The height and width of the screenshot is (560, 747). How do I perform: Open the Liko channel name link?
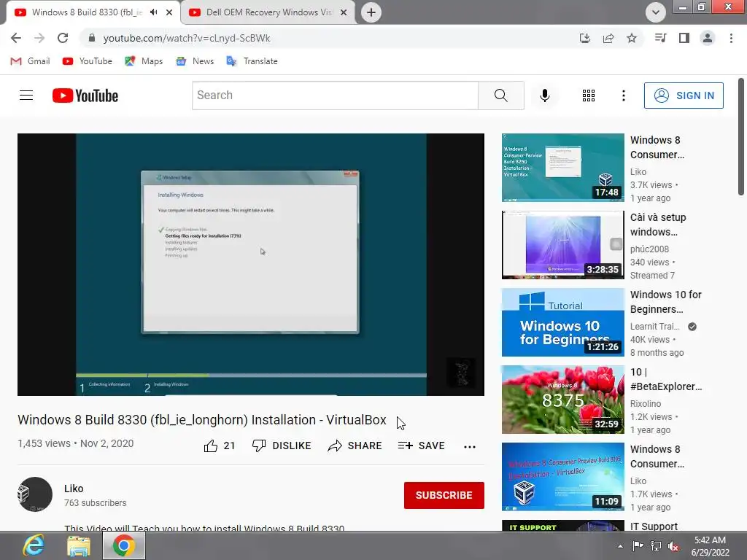(x=74, y=489)
